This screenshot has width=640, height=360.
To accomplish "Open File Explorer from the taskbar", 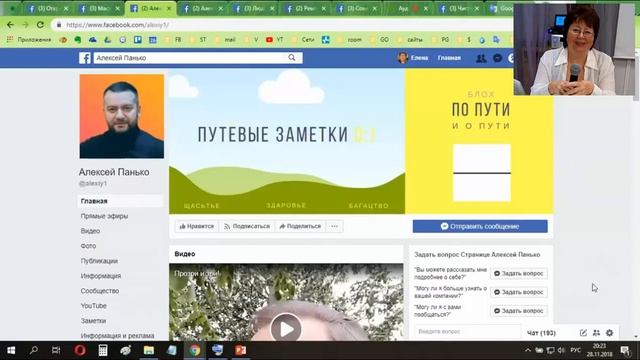I will pyautogui.click(x=149, y=350).
